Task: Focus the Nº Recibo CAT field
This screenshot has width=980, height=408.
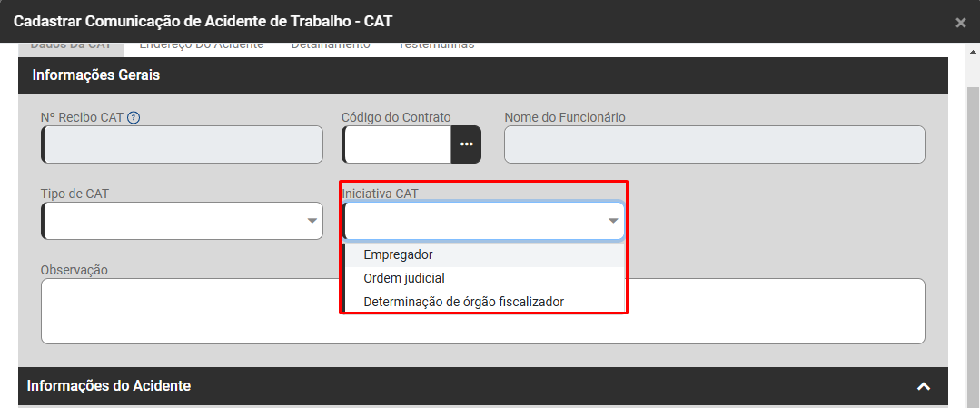Action: [x=183, y=144]
